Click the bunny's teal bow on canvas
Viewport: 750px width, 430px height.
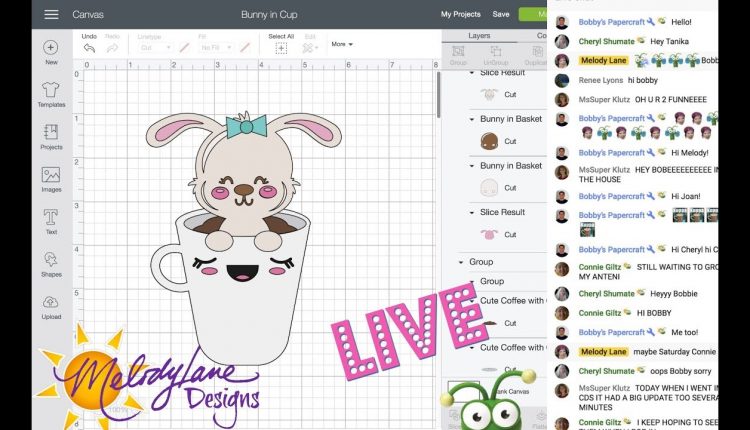246,126
